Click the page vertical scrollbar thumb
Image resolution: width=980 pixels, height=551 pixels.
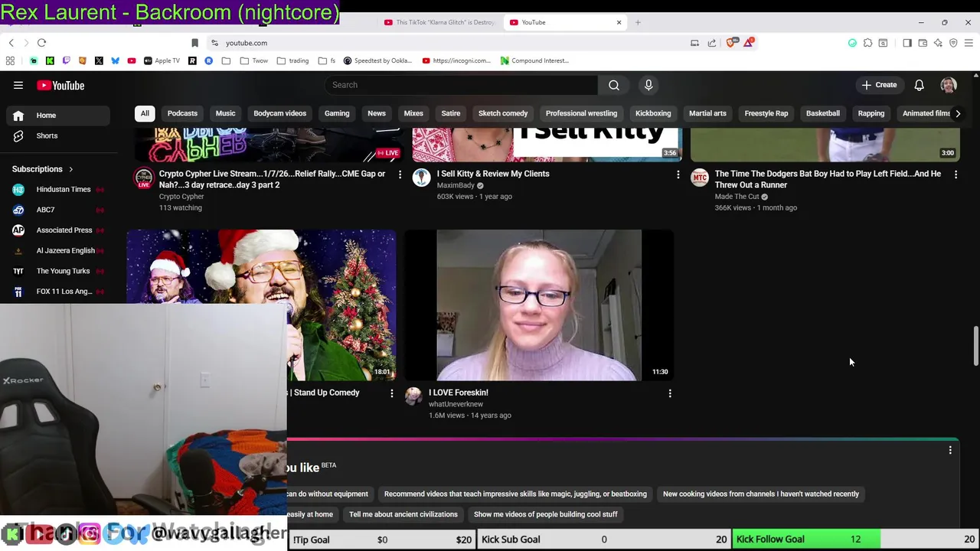(x=975, y=346)
